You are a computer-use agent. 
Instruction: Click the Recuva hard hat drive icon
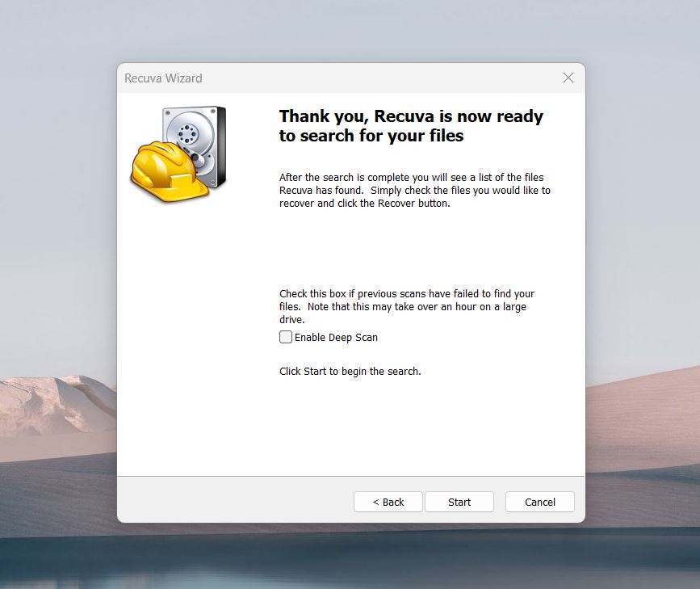click(x=178, y=154)
